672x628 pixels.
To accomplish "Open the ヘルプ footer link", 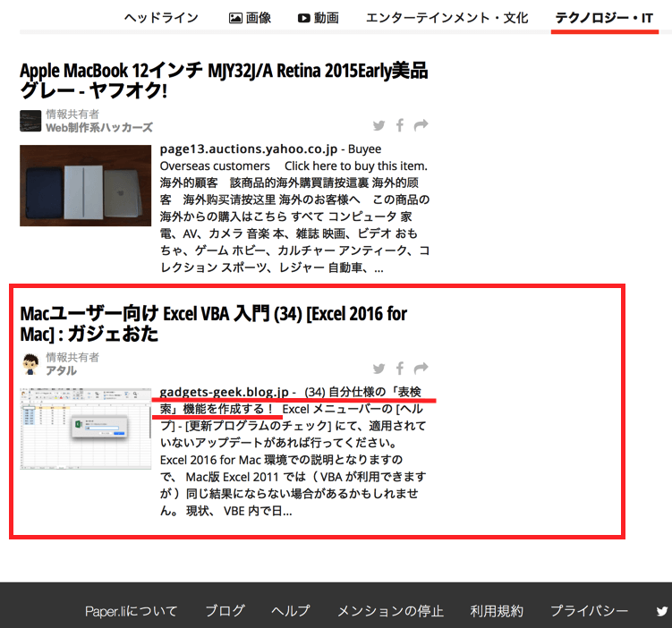I will pos(291,611).
